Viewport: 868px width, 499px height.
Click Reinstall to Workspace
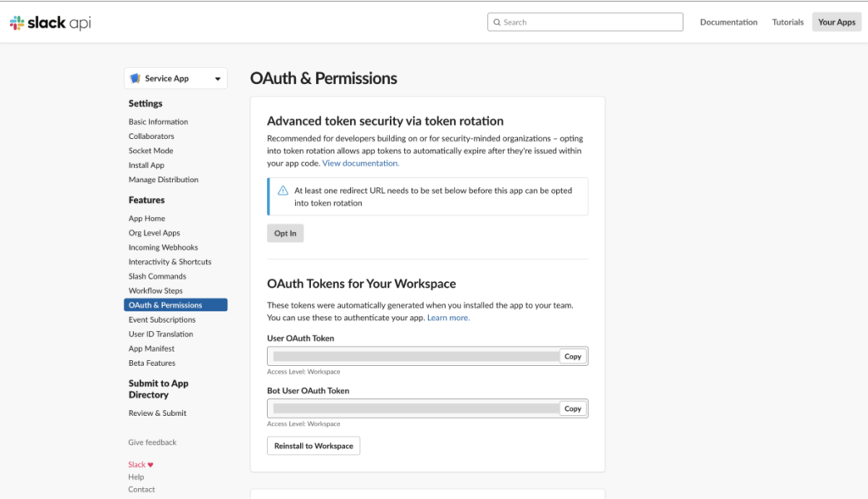click(314, 446)
